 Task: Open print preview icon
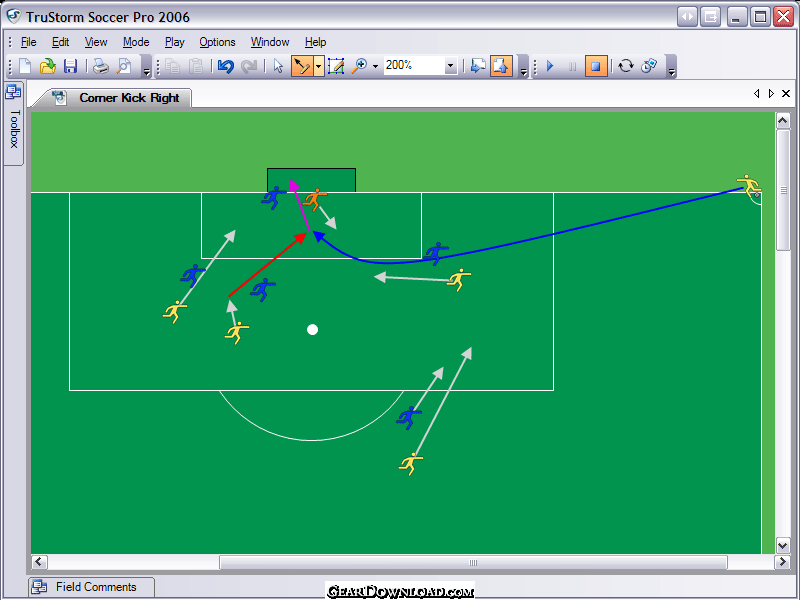click(124, 66)
